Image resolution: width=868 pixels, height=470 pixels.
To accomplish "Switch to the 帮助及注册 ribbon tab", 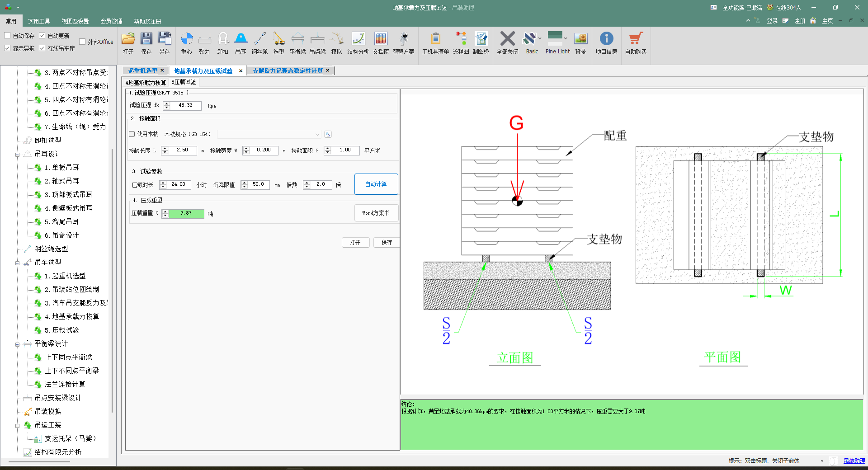I will pos(147,21).
